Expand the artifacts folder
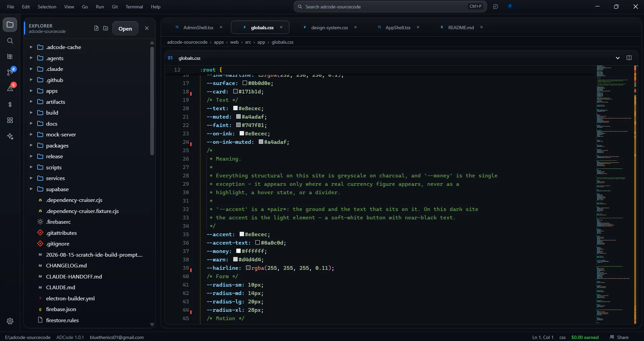This screenshot has width=644, height=341. pyautogui.click(x=31, y=101)
